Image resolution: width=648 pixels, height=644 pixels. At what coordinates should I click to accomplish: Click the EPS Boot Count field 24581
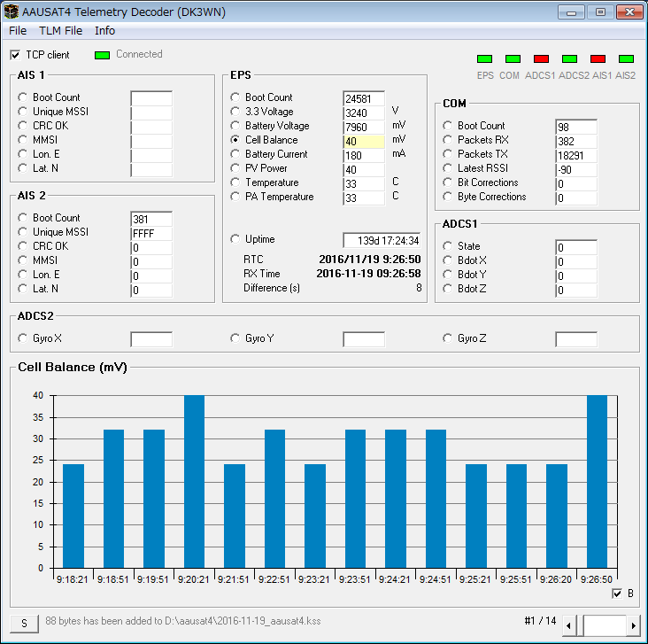[x=364, y=98]
